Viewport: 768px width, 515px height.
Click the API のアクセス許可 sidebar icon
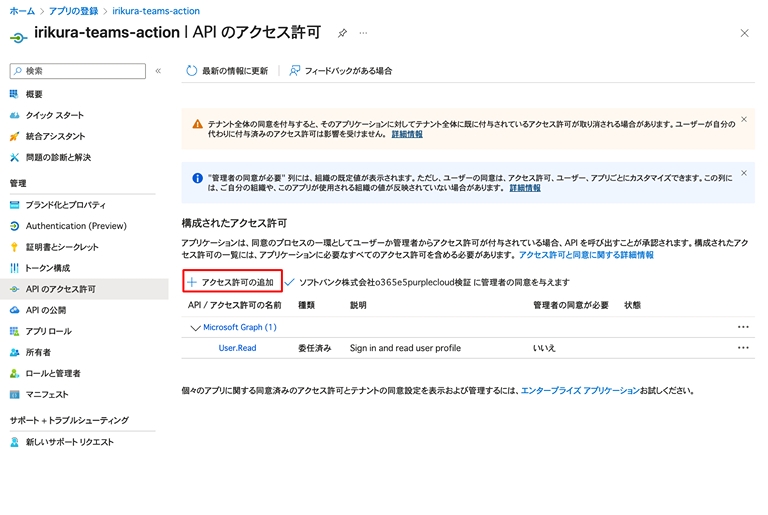point(14,289)
